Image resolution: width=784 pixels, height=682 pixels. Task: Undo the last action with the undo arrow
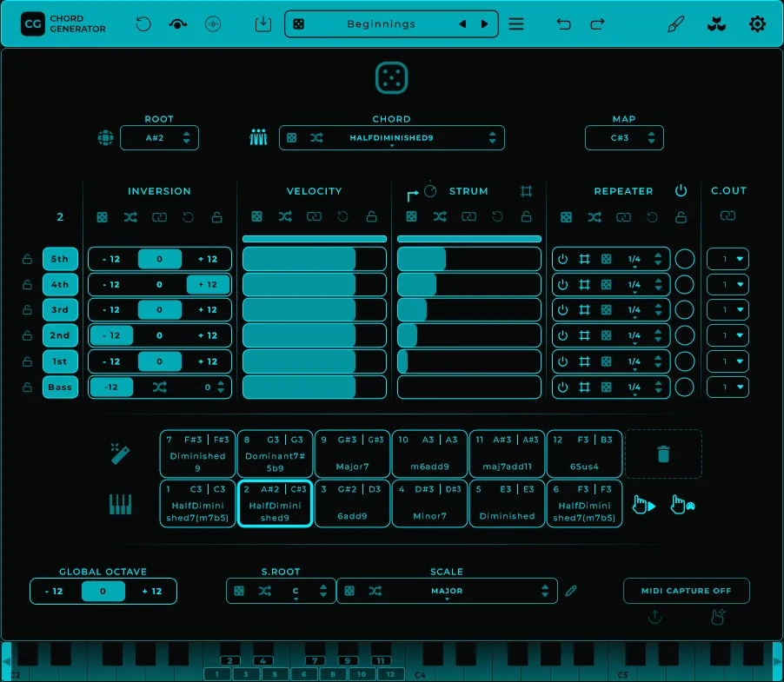point(563,23)
